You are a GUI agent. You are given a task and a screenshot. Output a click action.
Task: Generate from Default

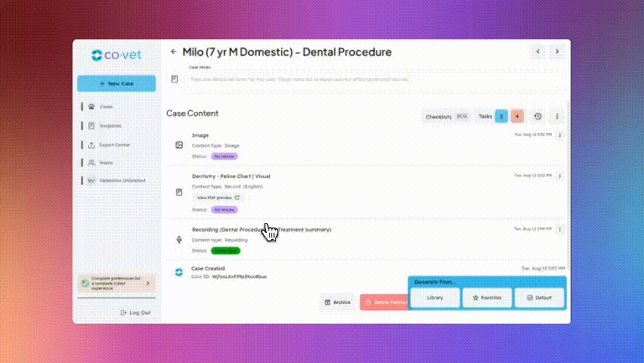[x=539, y=298]
